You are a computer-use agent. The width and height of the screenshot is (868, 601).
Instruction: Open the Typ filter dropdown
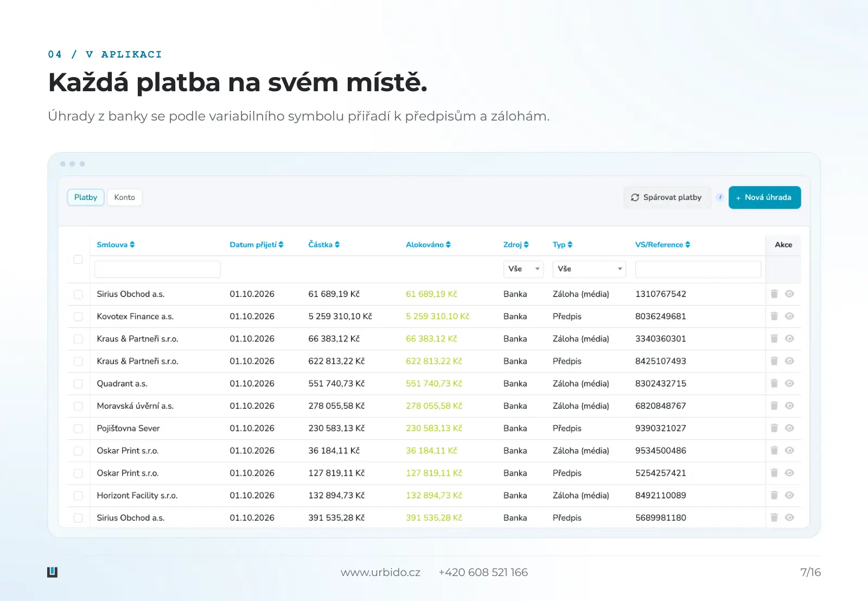point(589,269)
